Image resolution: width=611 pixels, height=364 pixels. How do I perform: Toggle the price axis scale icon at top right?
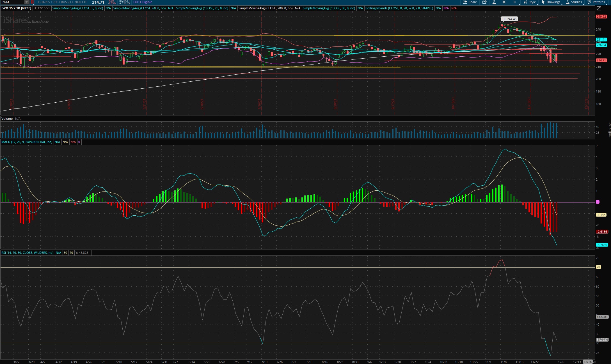point(599,8)
